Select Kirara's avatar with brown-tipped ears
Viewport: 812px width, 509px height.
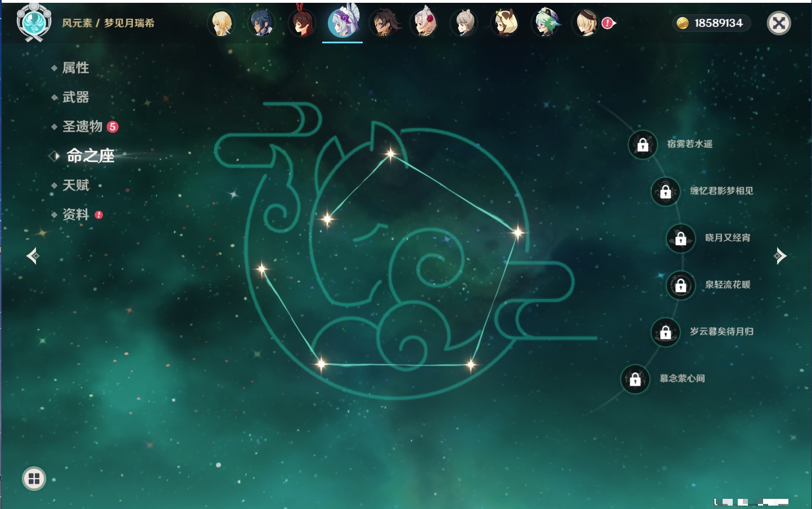point(505,24)
